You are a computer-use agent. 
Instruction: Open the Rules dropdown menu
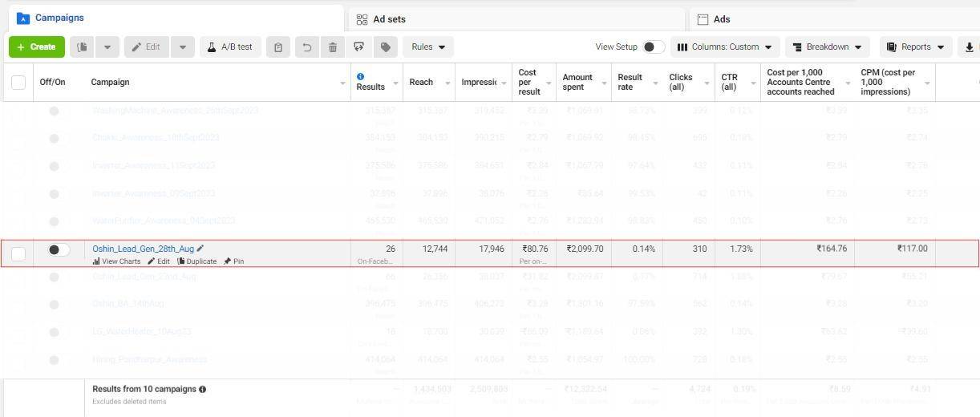pyautogui.click(x=428, y=47)
